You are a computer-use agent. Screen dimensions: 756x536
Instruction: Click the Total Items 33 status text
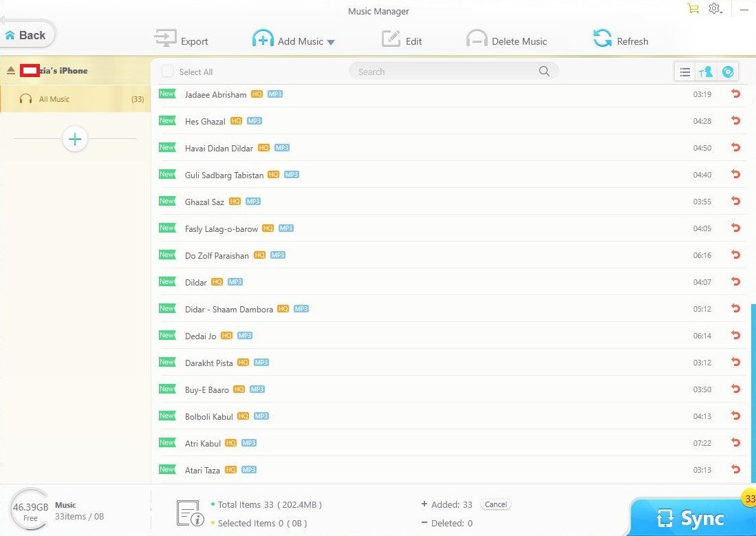[270, 504]
